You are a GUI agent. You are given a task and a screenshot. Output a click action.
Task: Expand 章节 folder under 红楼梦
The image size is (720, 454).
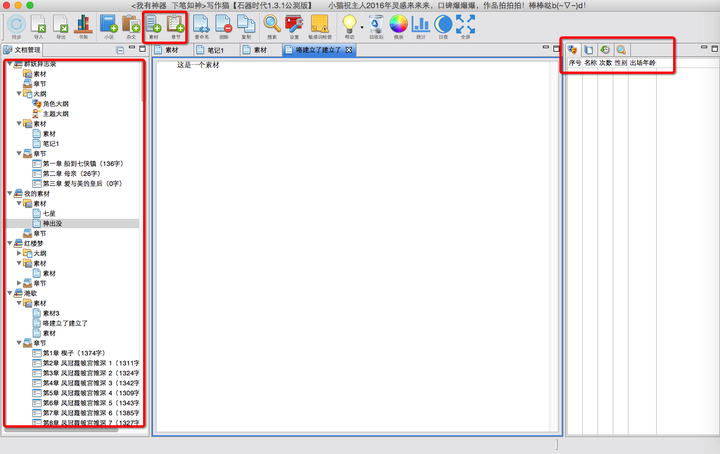tap(19, 283)
